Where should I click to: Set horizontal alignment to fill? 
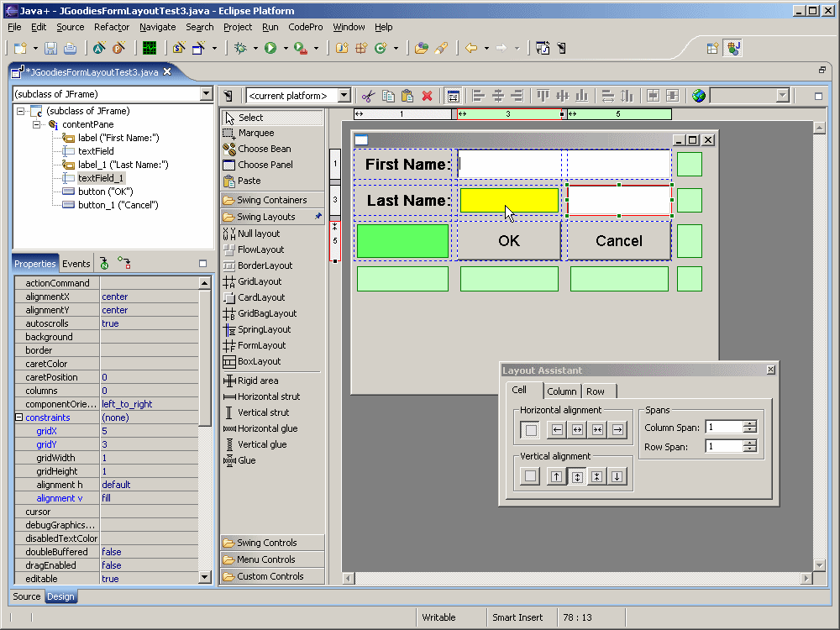click(x=578, y=429)
